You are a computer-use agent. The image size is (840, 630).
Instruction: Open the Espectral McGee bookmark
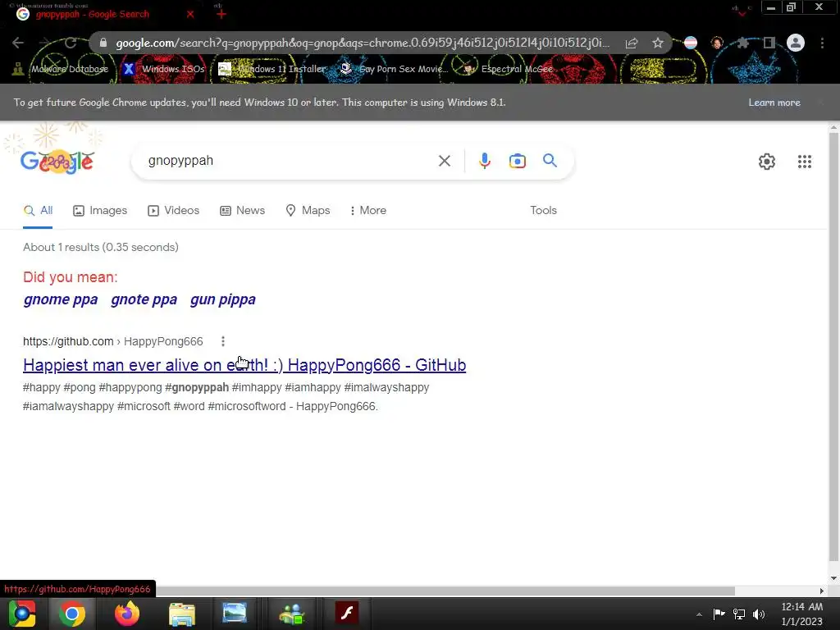click(509, 69)
